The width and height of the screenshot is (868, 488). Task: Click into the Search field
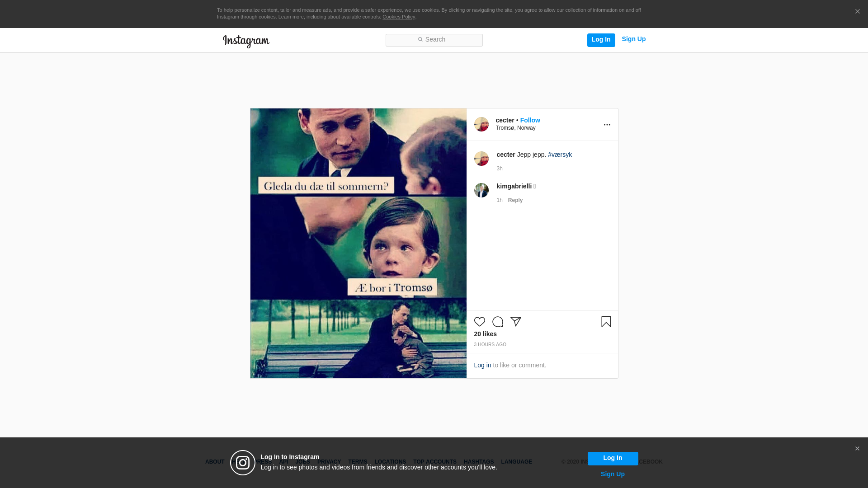tap(434, 40)
